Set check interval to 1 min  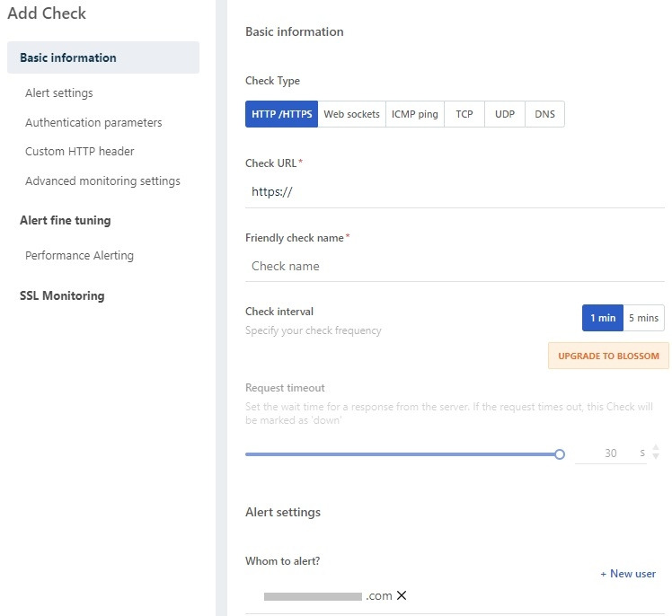603,318
